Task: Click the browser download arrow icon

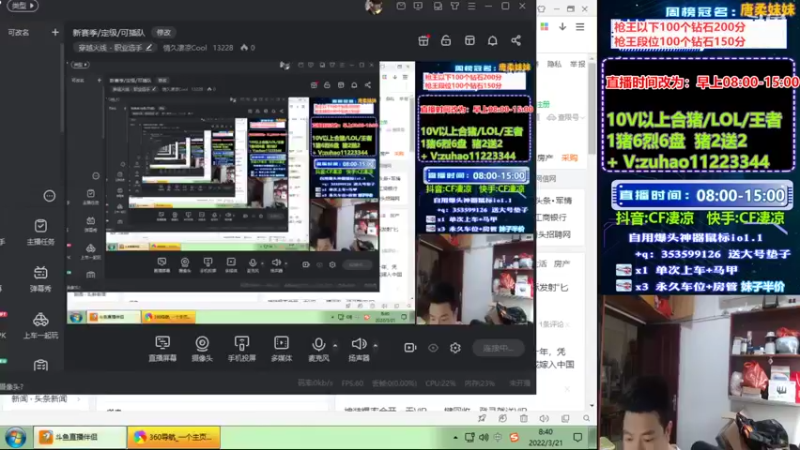Action: click(x=562, y=27)
